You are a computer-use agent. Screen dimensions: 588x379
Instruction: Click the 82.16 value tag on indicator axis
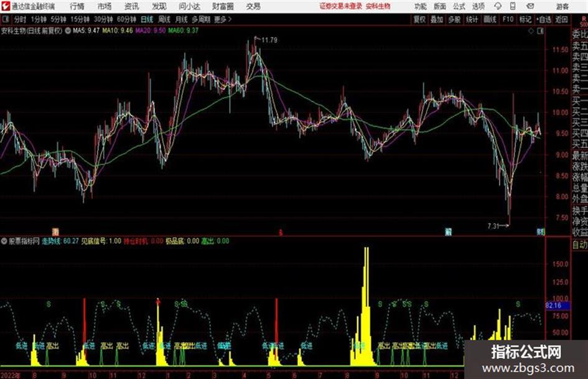pos(558,306)
